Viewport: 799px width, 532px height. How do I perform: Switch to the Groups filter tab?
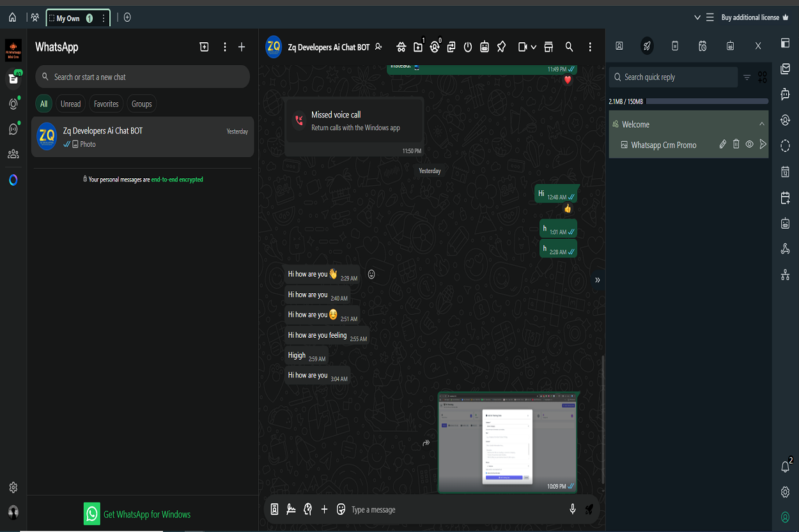(141, 104)
